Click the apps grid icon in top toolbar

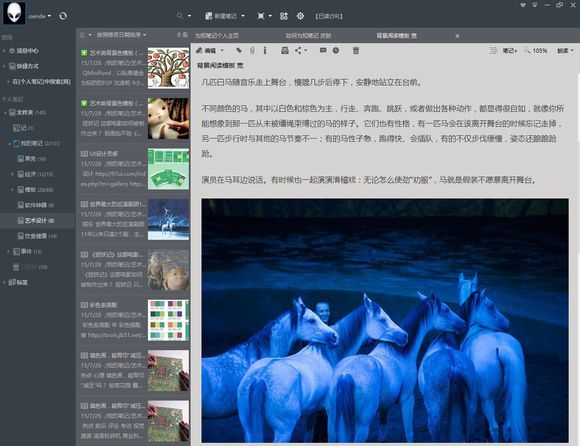click(x=284, y=16)
